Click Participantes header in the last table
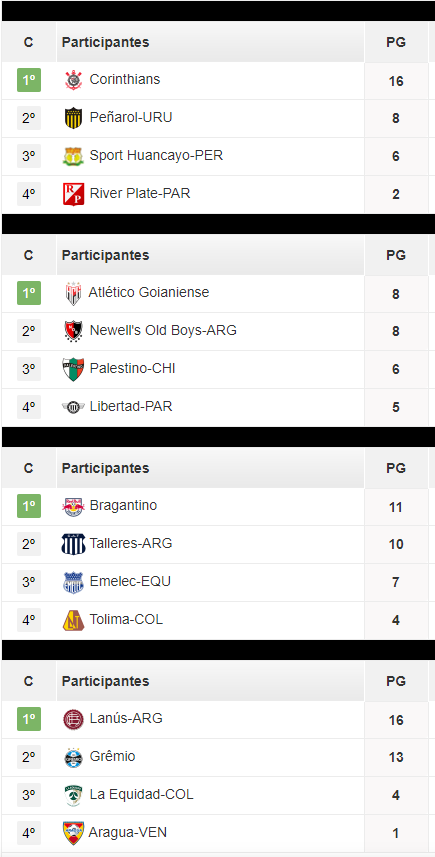The width and height of the screenshot is (435, 857). 105,681
